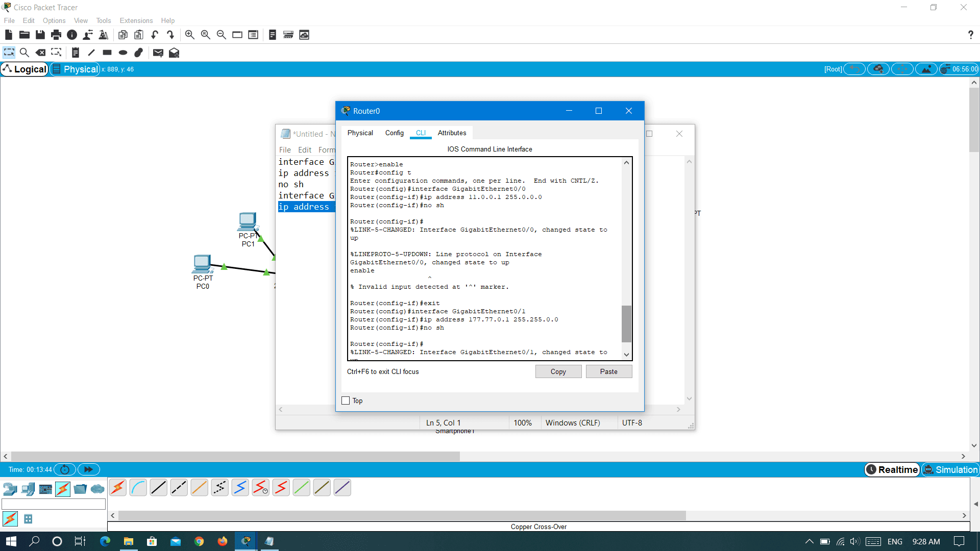Screen dimensions: 980x551
Task: Open Network Information icon
Action: coord(72,35)
